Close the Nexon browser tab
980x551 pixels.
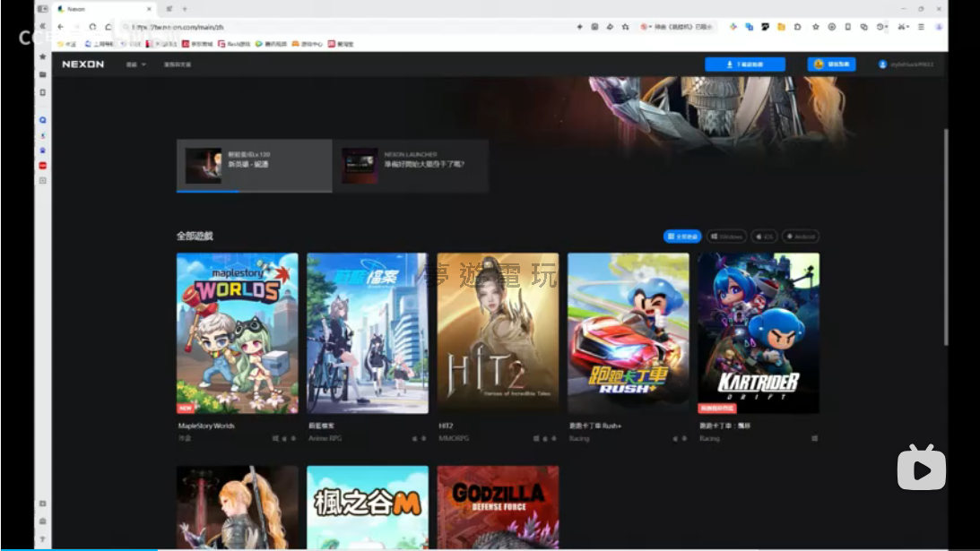[x=149, y=9]
